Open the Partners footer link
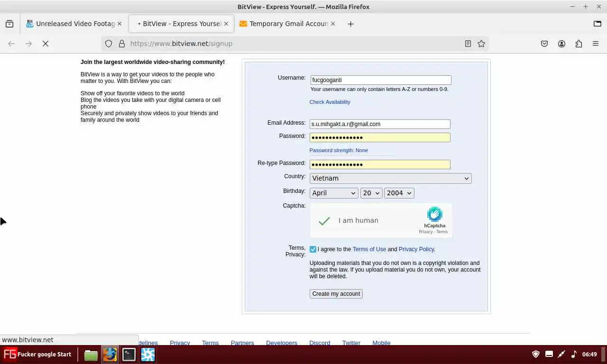The width and height of the screenshot is (607, 364). tap(242, 343)
